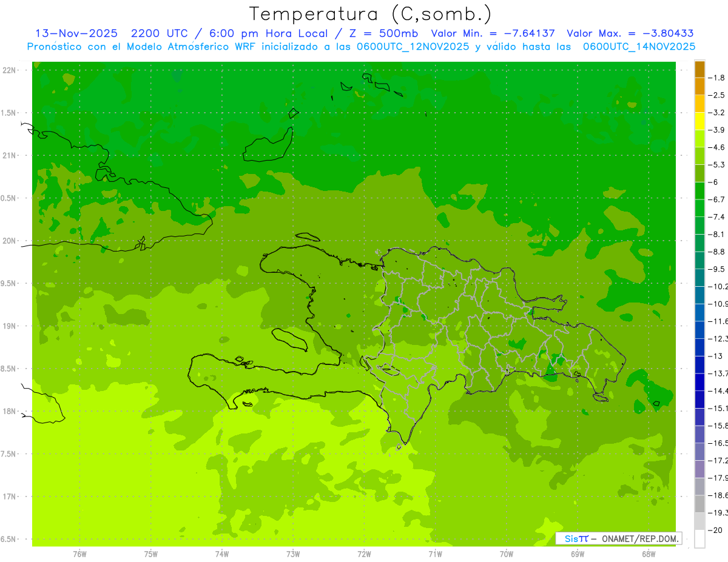The width and height of the screenshot is (728, 562).
Task: Click the 69W longitude axis label
Action: (578, 554)
